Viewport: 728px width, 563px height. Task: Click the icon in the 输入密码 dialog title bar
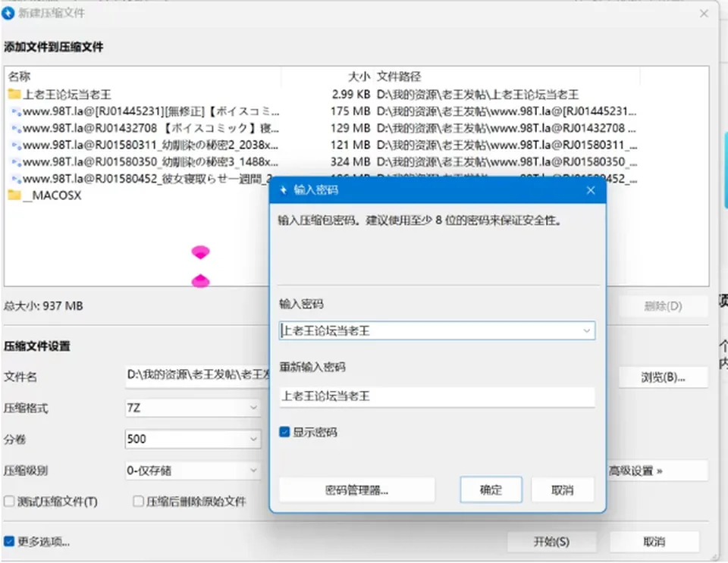tap(283, 190)
